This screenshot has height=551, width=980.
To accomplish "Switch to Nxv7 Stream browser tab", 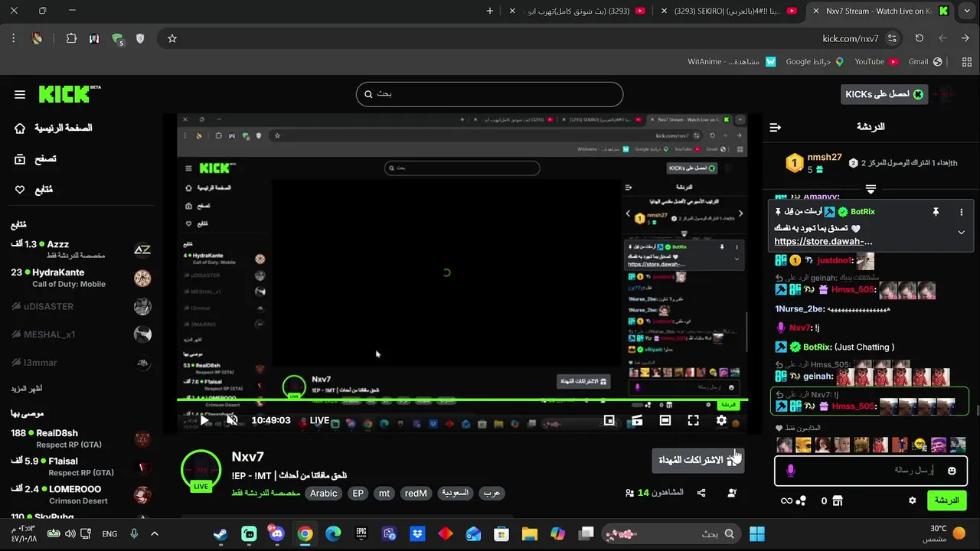I will pyautogui.click(x=880, y=11).
